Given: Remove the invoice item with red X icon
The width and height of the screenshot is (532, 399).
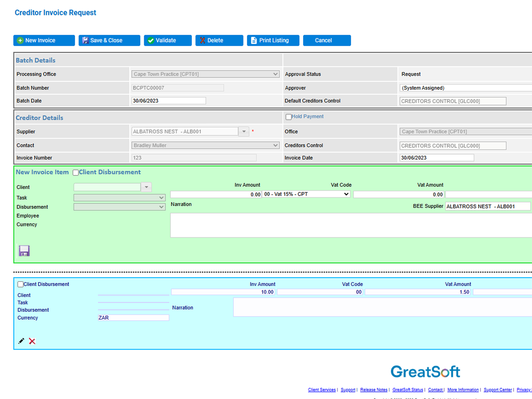Looking at the screenshot, I should click(32, 341).
